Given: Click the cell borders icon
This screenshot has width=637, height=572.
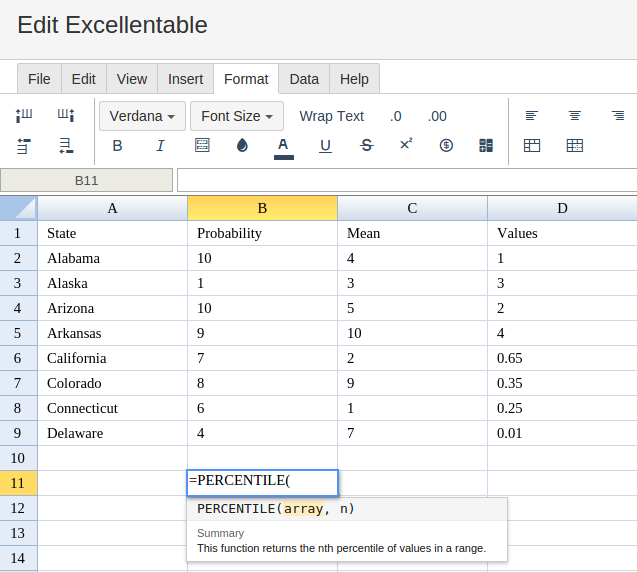Looking at the screenshot, I should (x=202, y=146).
